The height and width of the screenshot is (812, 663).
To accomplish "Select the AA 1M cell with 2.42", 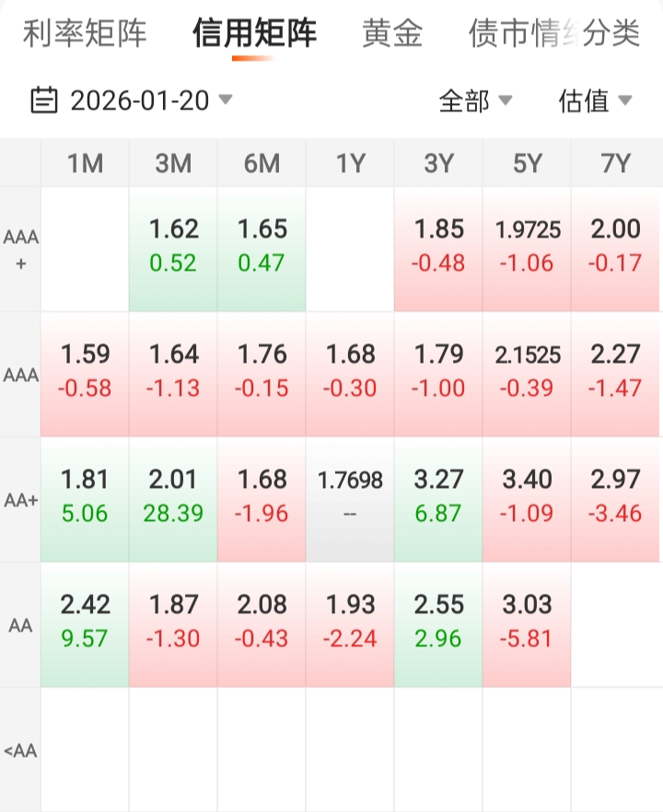I will point(85,624).
